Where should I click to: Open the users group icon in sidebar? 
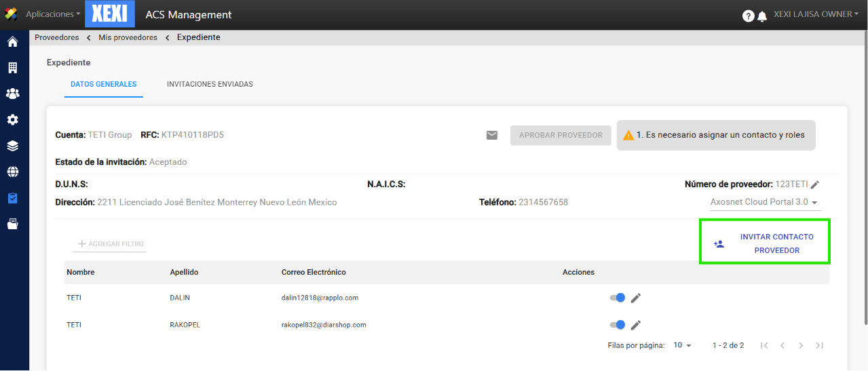tap(12, 94)
